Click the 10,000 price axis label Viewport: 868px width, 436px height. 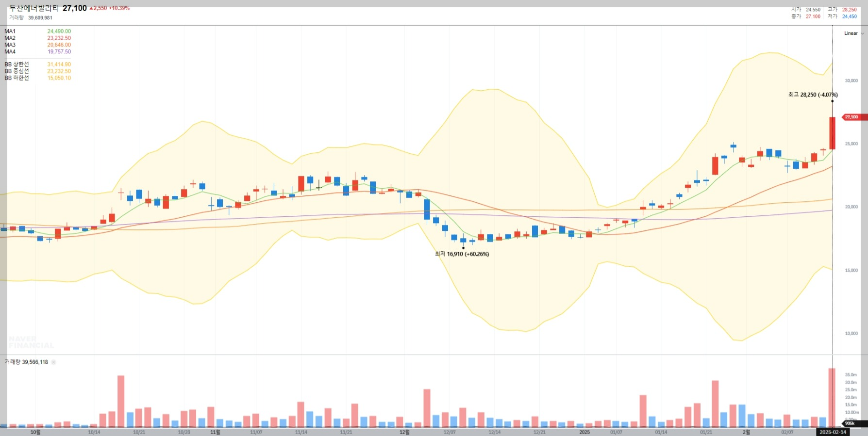pos(851,334)
